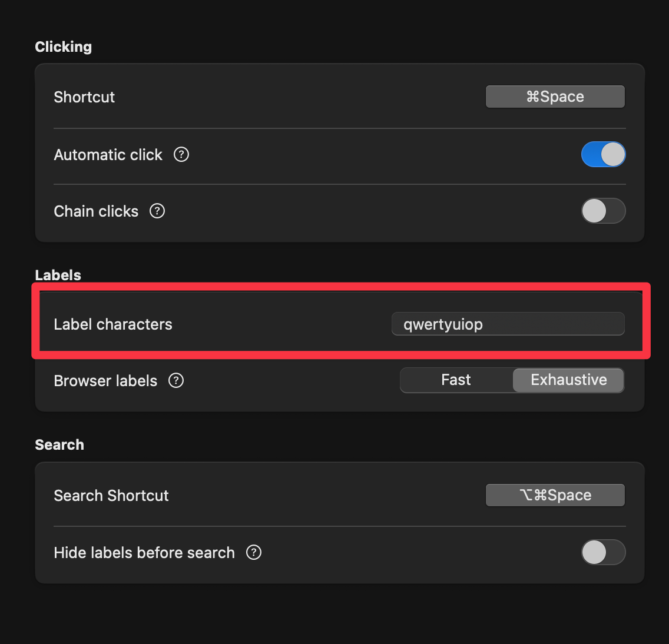Change the ⌥⌘Space search shortcut
669x644 pixels.
click(x=555, y=495)
